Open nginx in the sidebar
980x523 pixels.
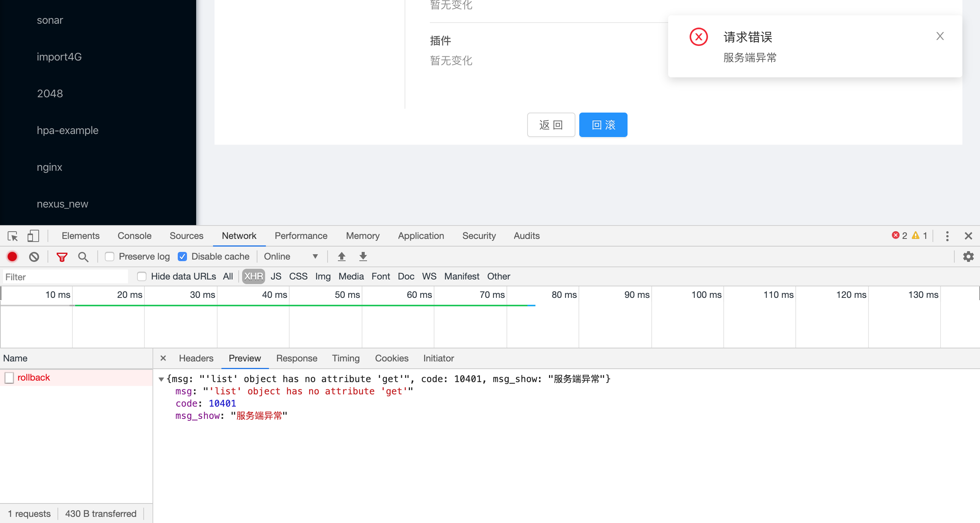coord(49,167)
